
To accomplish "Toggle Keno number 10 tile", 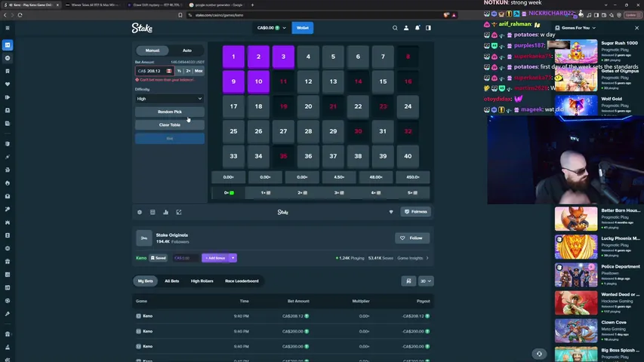I will pos(258,81).
